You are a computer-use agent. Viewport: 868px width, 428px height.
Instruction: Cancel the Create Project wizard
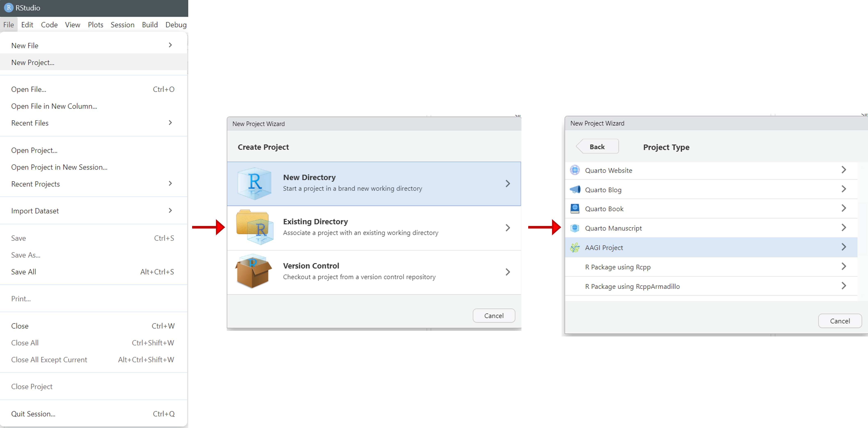pos(494,315)
